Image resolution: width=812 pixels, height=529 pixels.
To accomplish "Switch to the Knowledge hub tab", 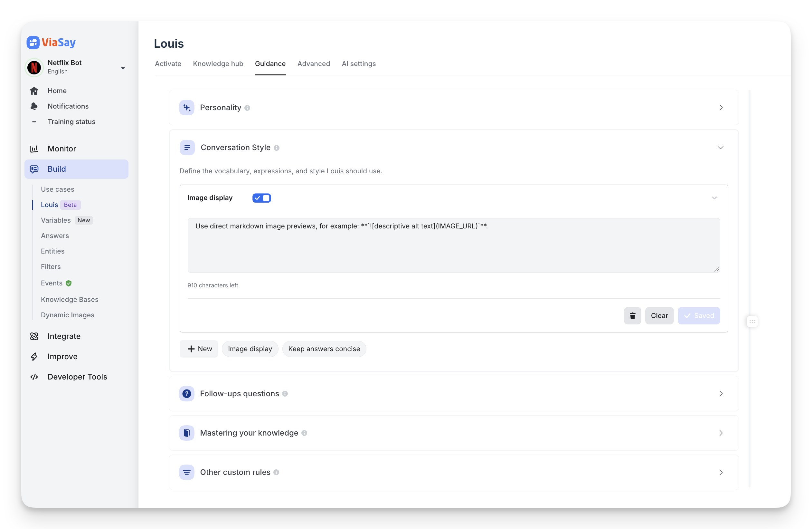I will (218, 64).
